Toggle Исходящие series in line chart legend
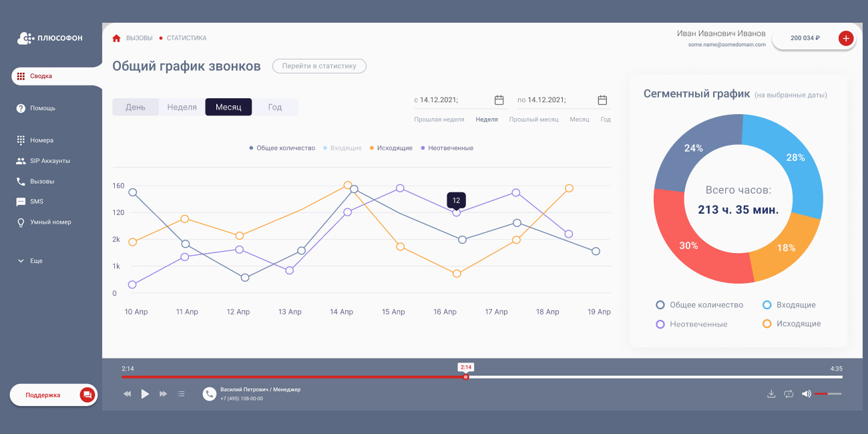868x434 pixels. (x=391, y=148)
